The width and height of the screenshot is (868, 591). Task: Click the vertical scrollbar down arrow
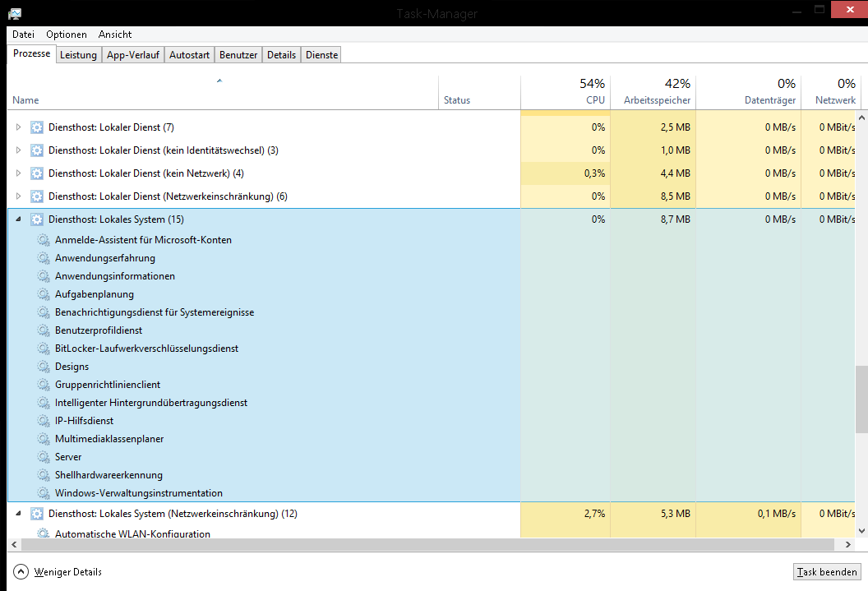(861, 531)
